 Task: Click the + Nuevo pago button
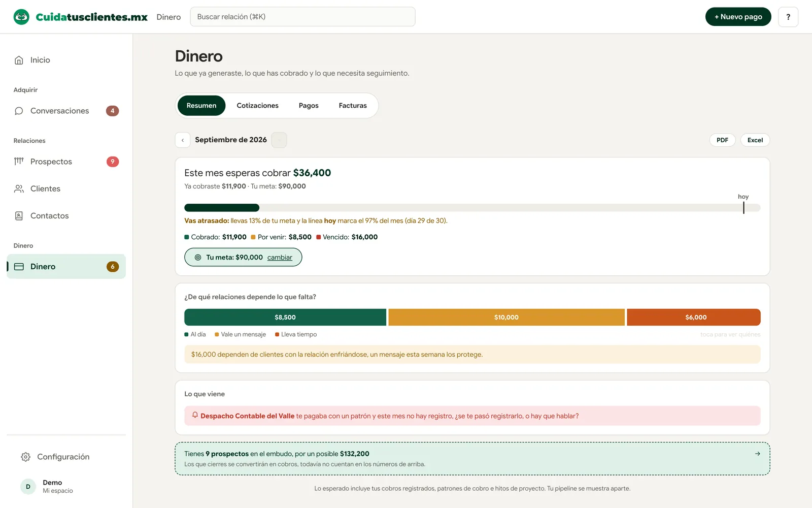(x=738, y=17)
